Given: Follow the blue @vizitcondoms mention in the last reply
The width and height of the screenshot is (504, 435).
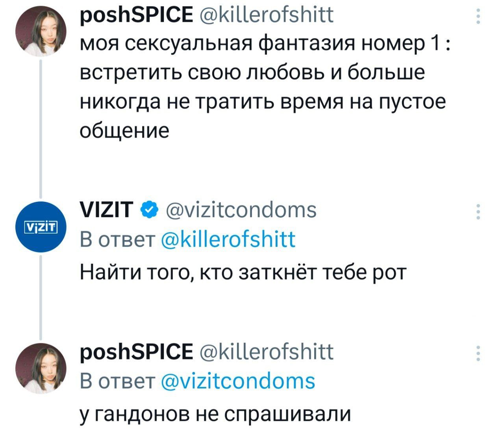Looking at the screenshot, I should 239,381.
